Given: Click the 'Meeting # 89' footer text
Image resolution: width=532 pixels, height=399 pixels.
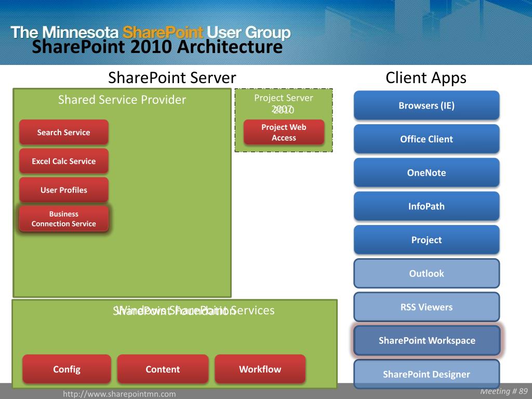Looking at the screenshot, I should (x=504, y=391).
